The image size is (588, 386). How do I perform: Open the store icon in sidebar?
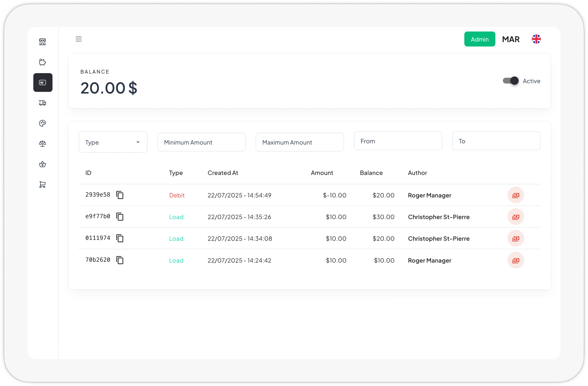point(42,42)
